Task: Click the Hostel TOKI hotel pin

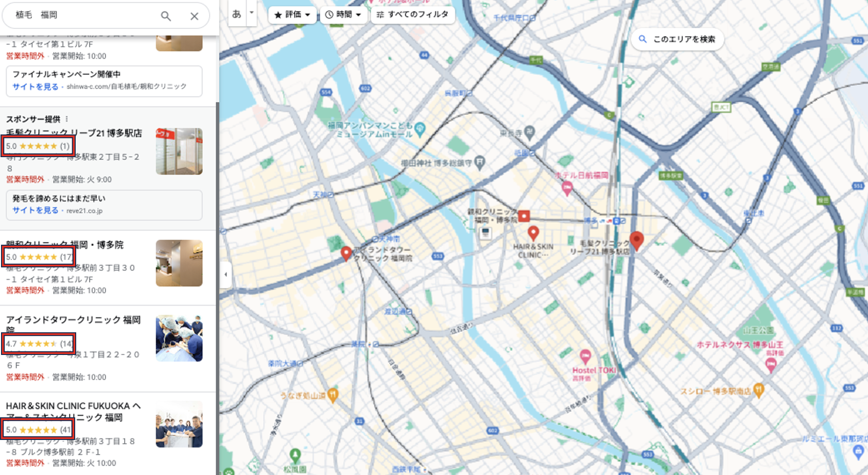Action: tap(585, 355)
